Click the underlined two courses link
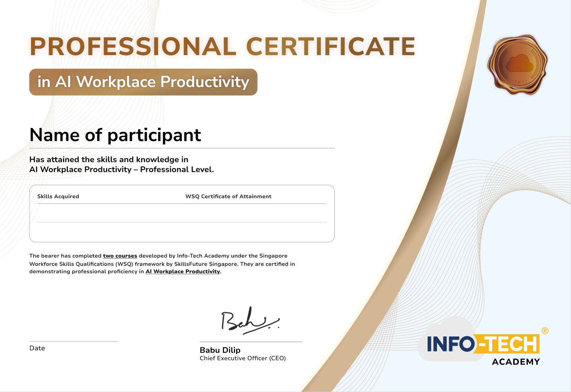The width and height of the screenshot is (571, 392). [120, 256]
